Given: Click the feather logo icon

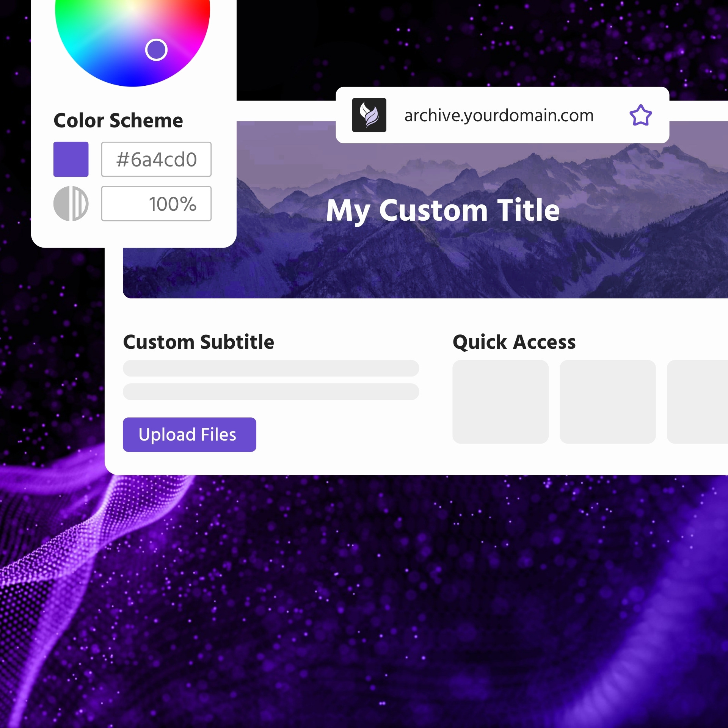Looking at the screenshot, I should [369, 115].
